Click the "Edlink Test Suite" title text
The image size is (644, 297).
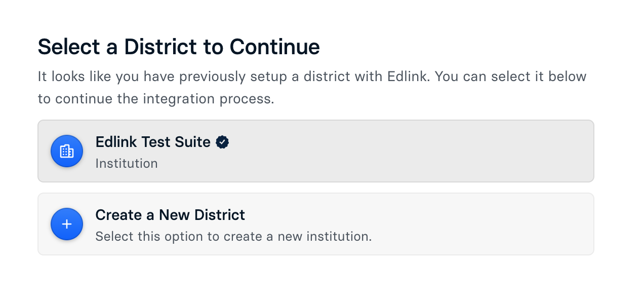tap(153, 142)
